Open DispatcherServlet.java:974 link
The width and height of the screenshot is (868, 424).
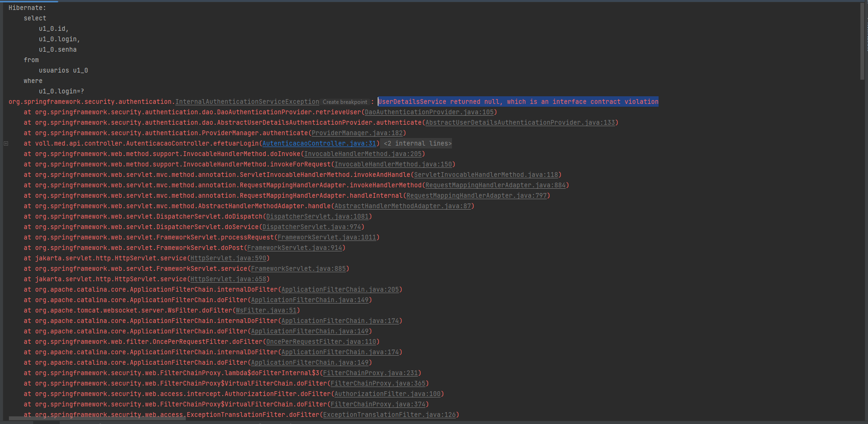click(312, 227)
